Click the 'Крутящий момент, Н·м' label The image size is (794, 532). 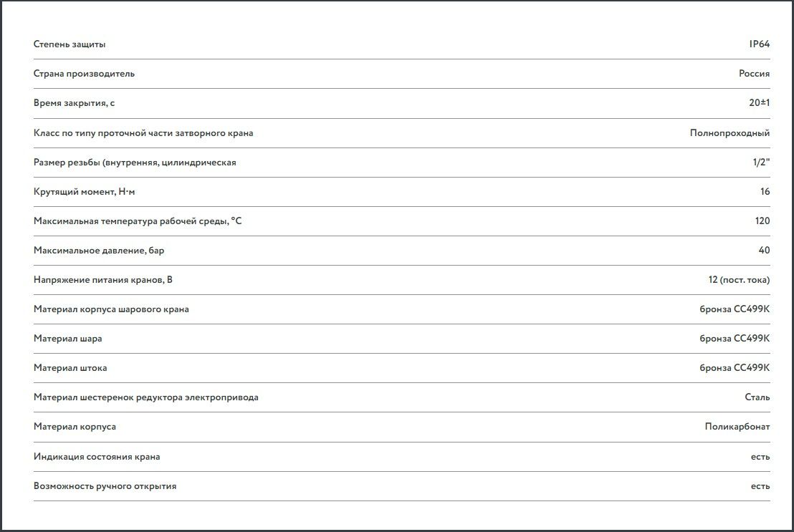(84, 192)
